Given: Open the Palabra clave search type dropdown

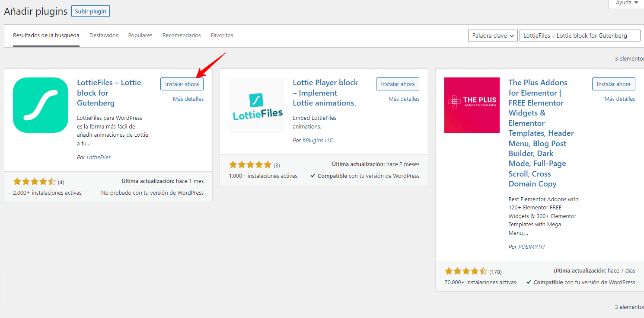Looking at the screenshot, I should (493, 35).
